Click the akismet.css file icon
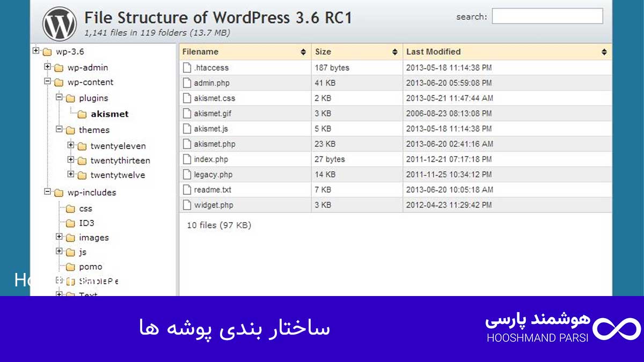The height and width of the screenshot is (362, 644). tap(187, 98)
